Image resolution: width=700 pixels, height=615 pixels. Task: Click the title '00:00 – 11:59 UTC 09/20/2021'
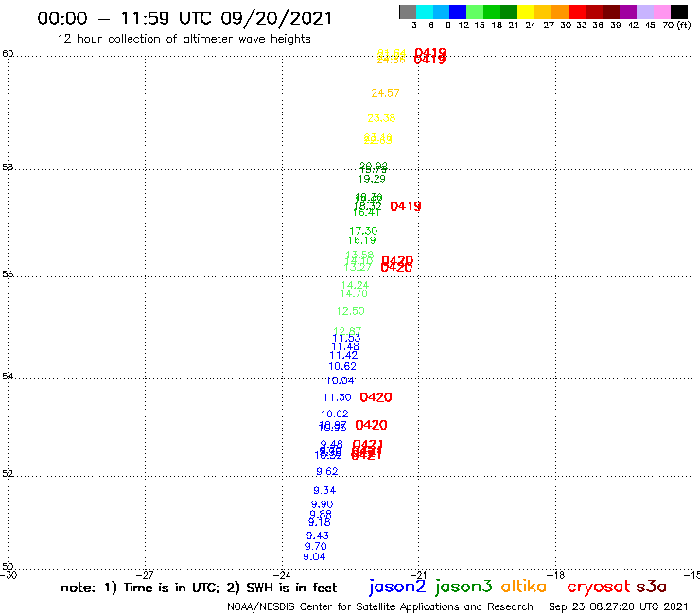click(184, 18)
